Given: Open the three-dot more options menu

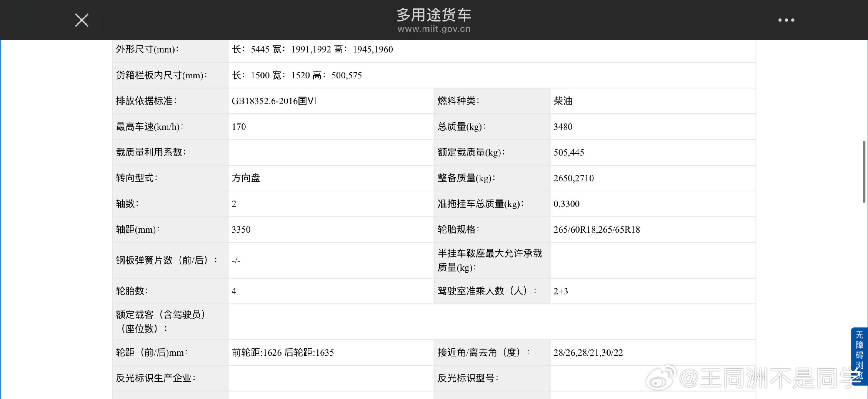Looking at the screenshot, I should point(786,20).
